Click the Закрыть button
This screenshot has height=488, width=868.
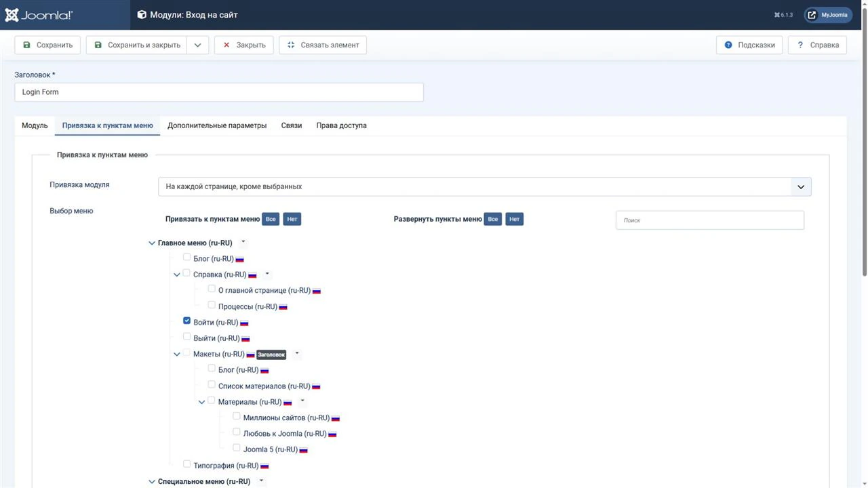[x=244, y=45]
